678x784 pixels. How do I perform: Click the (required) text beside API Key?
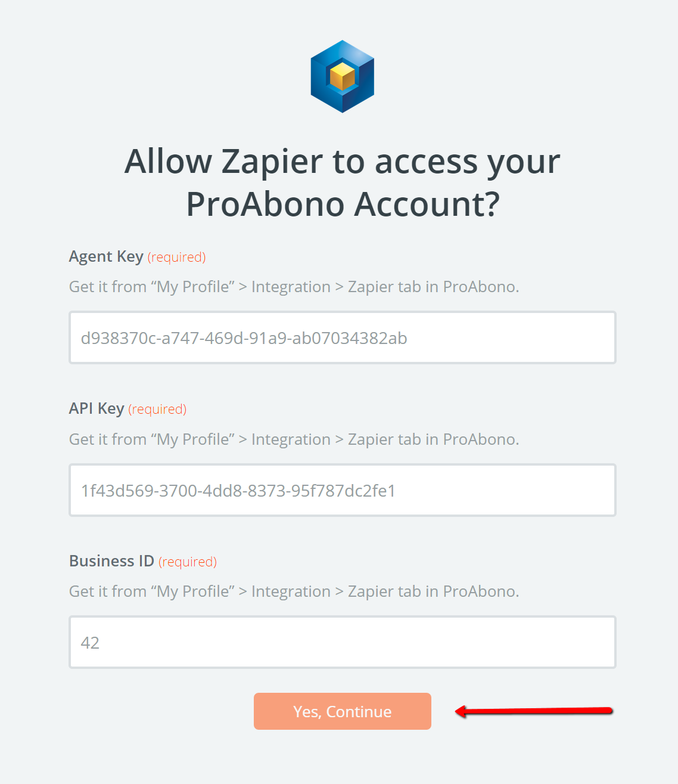(x=157, y=409)
